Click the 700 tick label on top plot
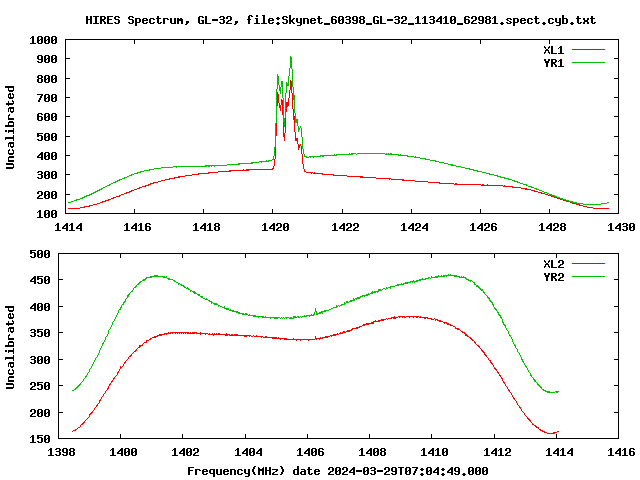This screenshot has width=640, height=480. pyautogui.click(x=47, y=98)
